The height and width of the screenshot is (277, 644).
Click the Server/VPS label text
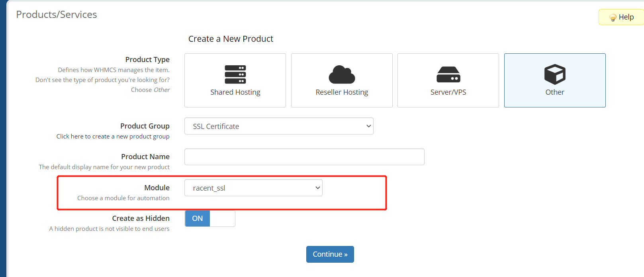(x=448, y=92)
